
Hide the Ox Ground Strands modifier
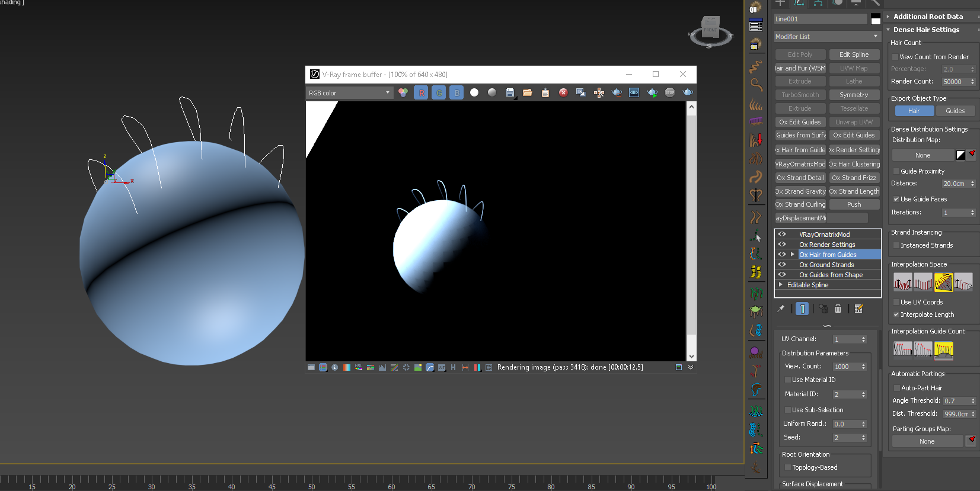[x=782, y=265]
